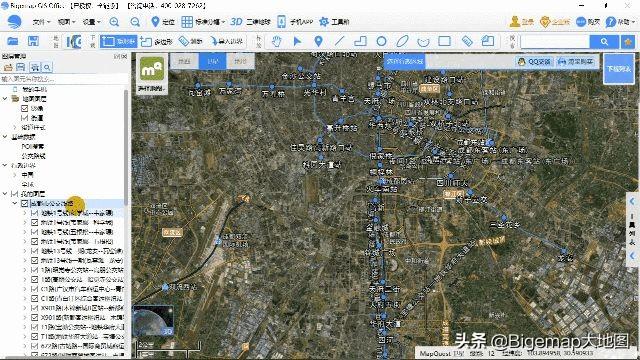Click the 下载列表 button
This screenshot has height=360, width=640.
click(x=619, y=69)
